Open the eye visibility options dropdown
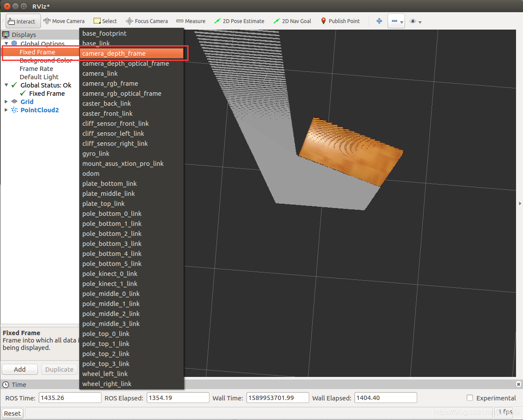Viewport: 523px width, 420px height. pyautogui.click(x=416, y=21)
